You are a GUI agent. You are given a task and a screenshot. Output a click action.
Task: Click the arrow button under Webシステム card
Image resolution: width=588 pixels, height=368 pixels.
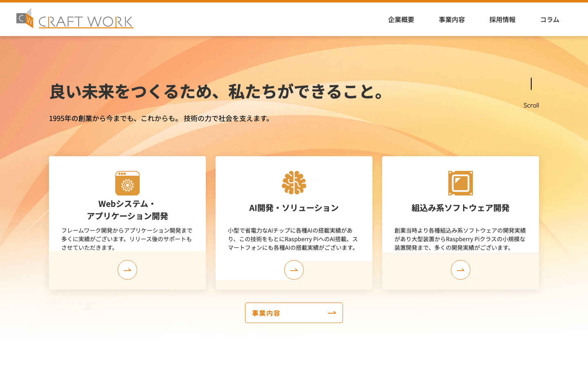click(127, 270)
